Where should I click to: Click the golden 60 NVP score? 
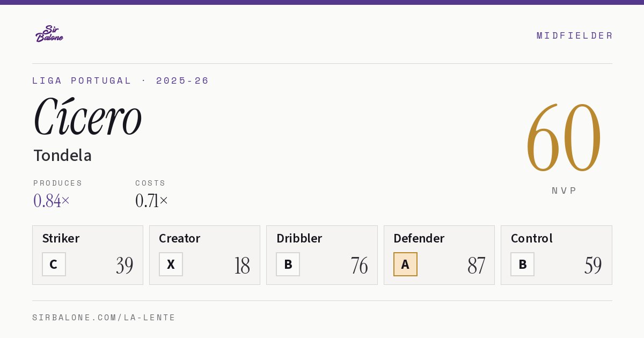click(x=563, y=138)
